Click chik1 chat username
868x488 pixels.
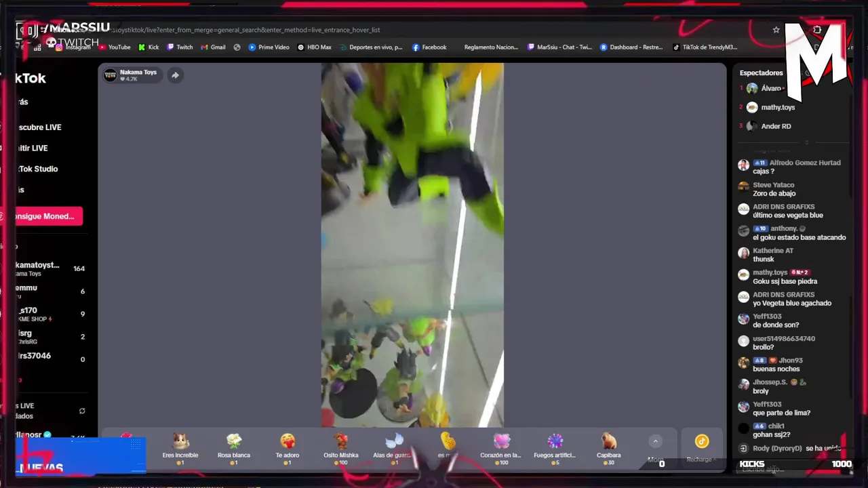click(x=776, y=426)
